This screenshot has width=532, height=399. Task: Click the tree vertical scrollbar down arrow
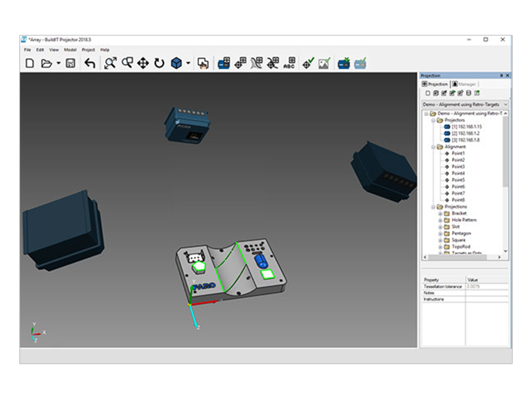click(x=505, y=251)
